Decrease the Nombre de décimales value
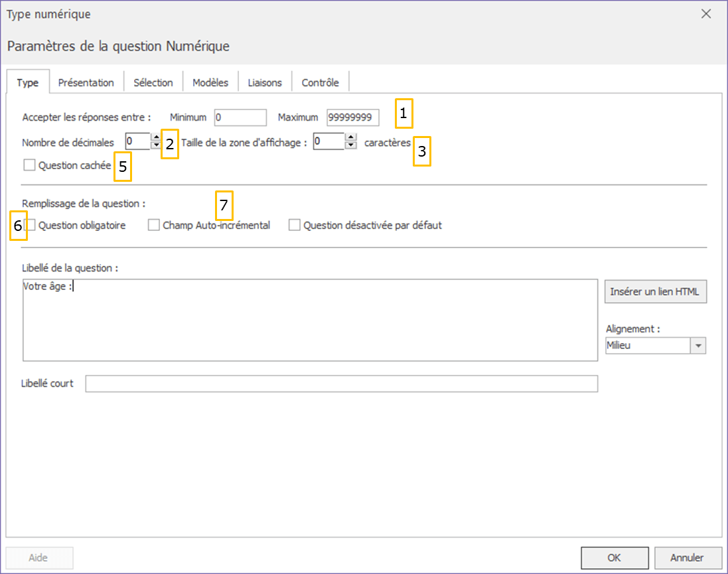Screen dimensions: 728x574 [x=156, y=145]
